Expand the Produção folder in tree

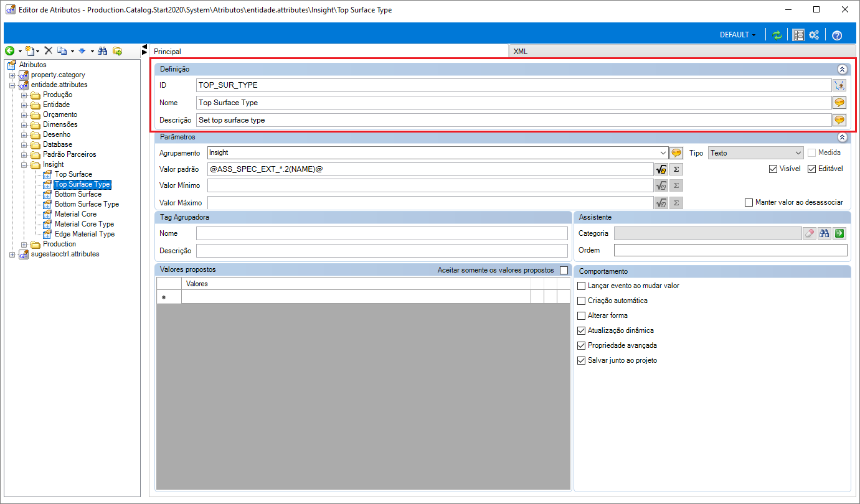tap(24, 95)
